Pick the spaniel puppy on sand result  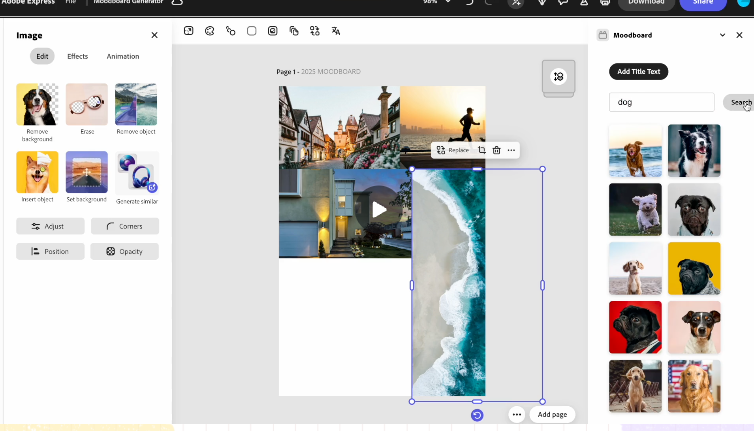tap(635, 268)
